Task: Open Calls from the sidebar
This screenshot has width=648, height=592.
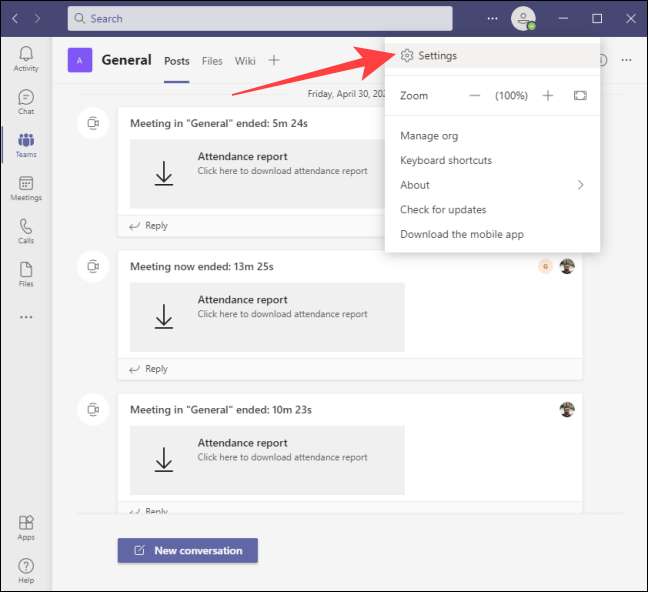Action: (26, 231)
